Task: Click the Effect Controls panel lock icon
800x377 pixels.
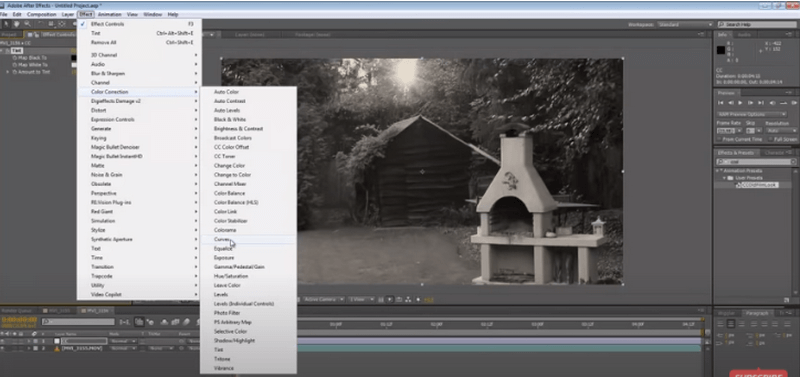Action: pos(36,35)
